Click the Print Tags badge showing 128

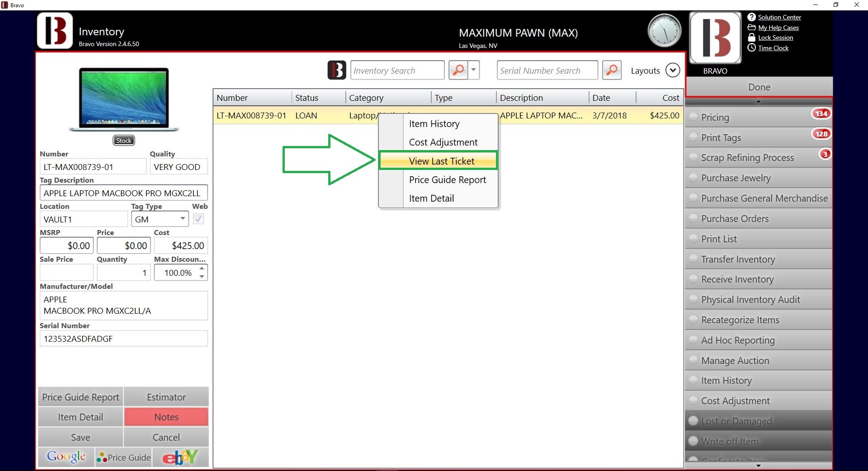821,134
